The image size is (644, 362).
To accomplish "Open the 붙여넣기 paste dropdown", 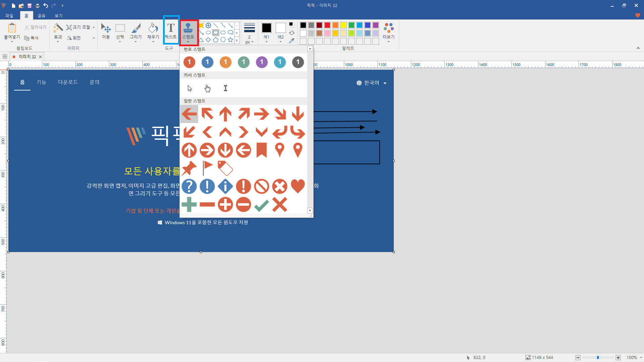I will pyautogui.click(x=12, y=42).
